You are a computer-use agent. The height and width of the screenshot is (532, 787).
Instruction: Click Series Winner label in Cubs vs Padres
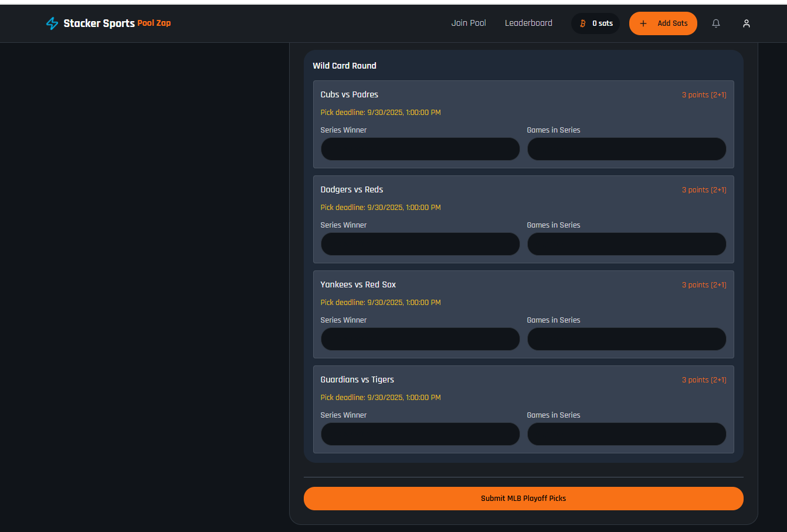point(343,130)
